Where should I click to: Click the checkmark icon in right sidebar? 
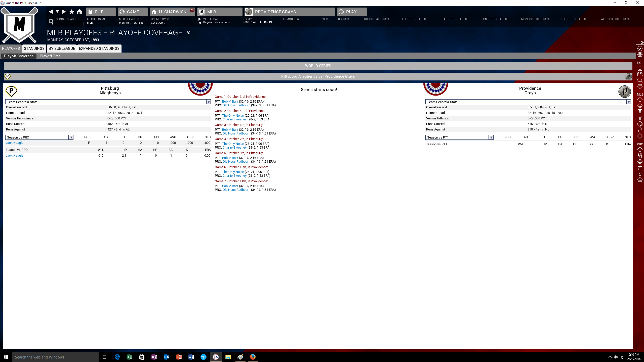click(x=640, y=48)
